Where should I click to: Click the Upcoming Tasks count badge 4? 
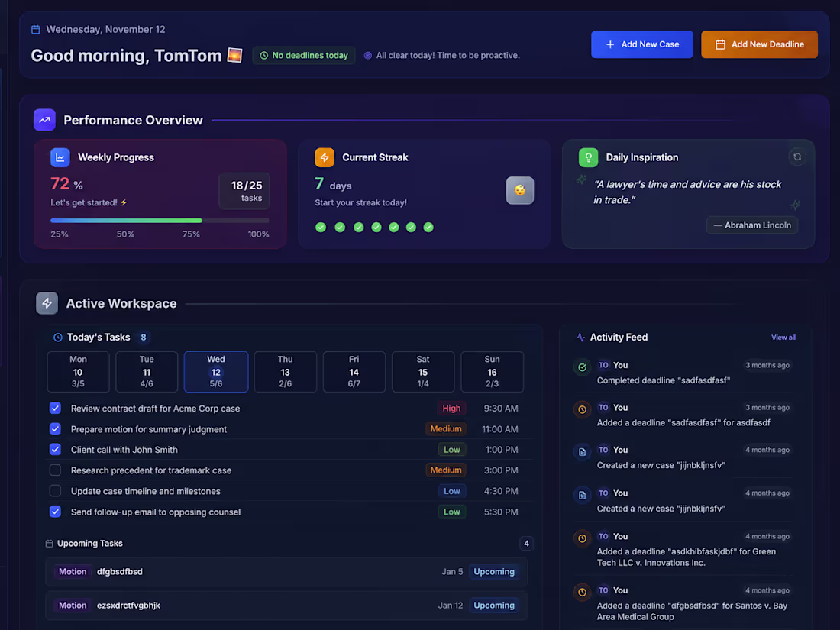tap(527, 544)
